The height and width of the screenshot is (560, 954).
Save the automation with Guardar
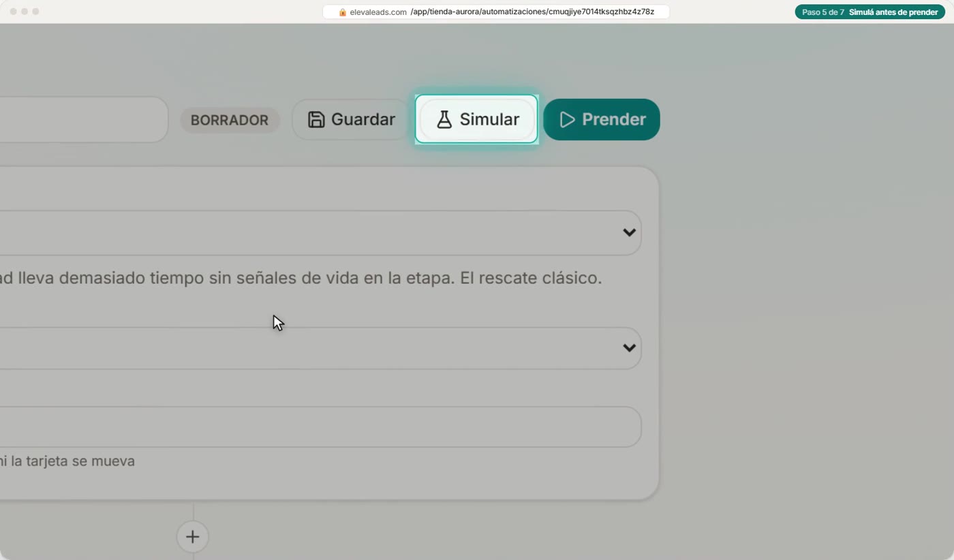[351, 119]
